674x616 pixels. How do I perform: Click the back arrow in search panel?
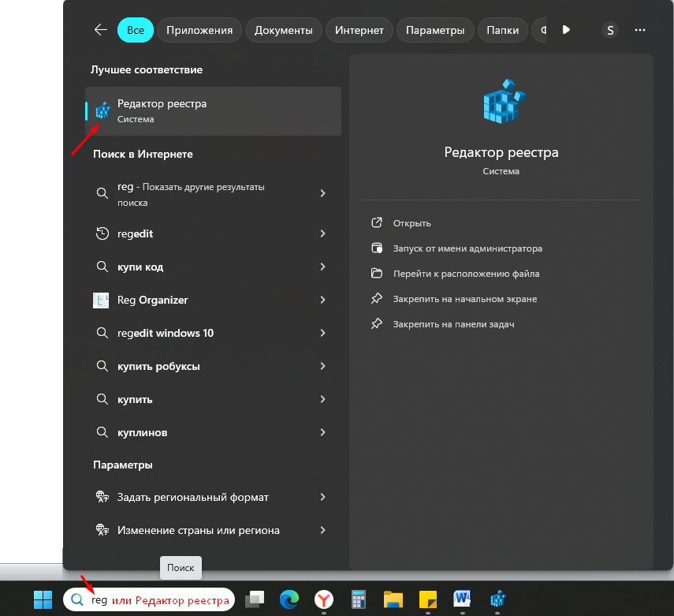pos(101,30)
